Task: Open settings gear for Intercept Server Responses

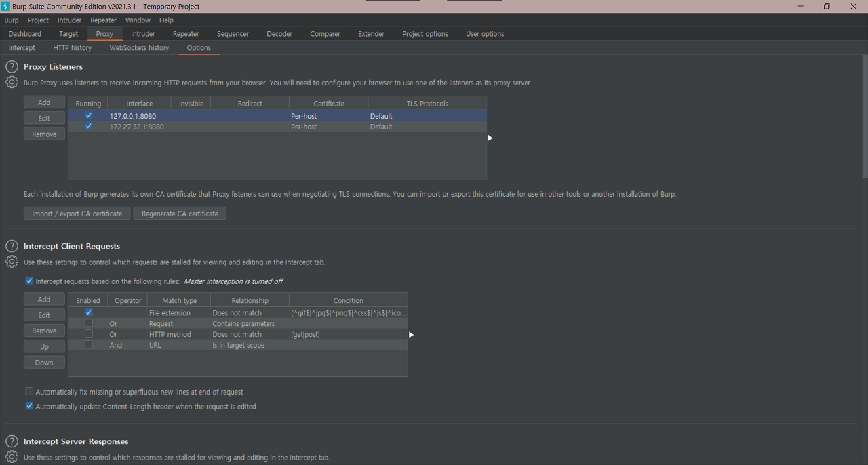Action: pyautogui.click(x=12, y=457)
